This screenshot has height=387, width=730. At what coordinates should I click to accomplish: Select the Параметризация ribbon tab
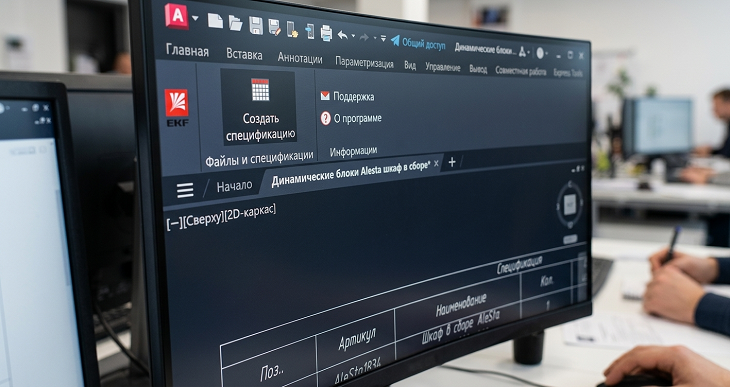tap(364, 63)
